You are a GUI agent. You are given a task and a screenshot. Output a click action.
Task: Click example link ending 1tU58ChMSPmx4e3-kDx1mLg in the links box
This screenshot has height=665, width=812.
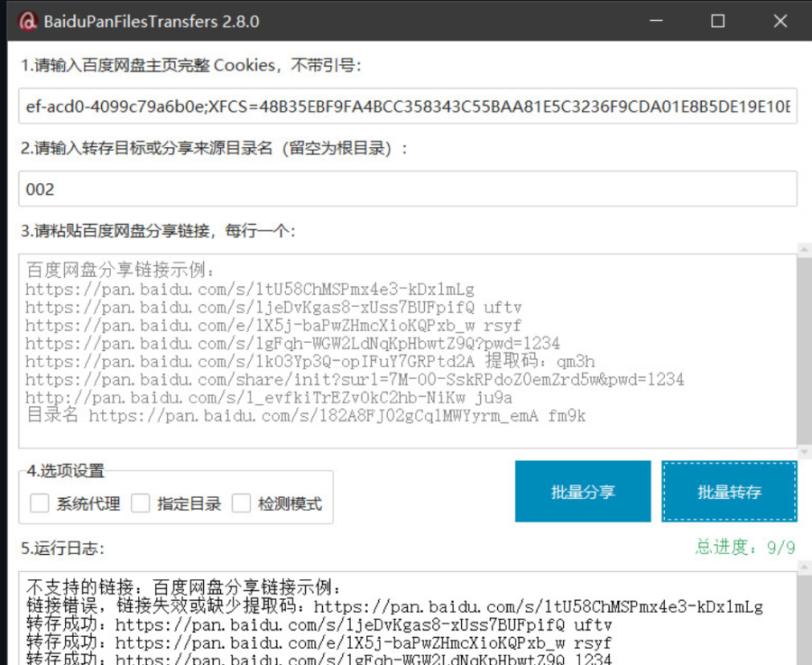(250, 289)
